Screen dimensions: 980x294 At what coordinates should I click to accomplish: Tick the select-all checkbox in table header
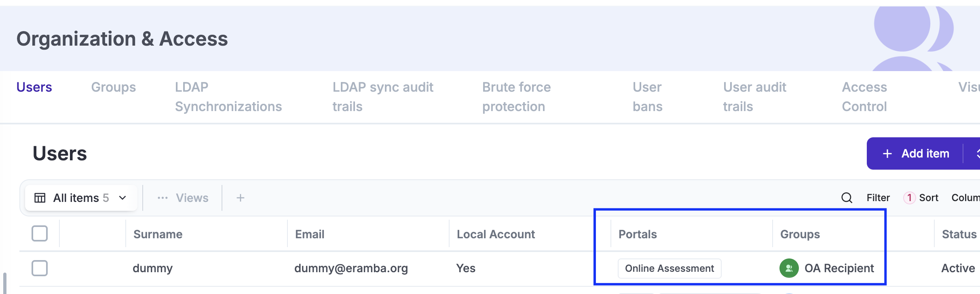coord(40,233)
